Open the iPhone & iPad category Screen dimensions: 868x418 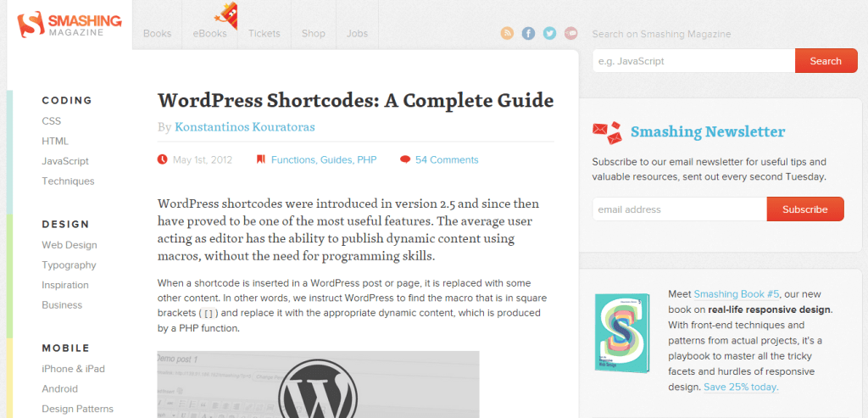(73, 369)
